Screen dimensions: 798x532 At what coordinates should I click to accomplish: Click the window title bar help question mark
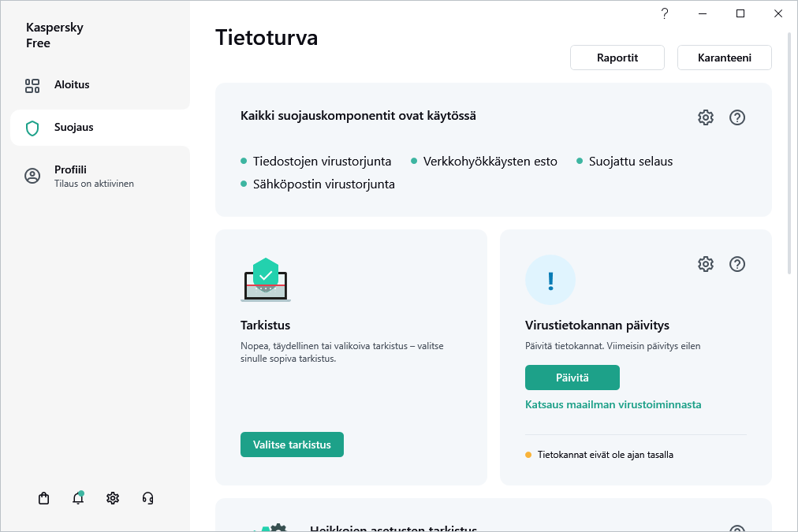(x=664, y=13)
